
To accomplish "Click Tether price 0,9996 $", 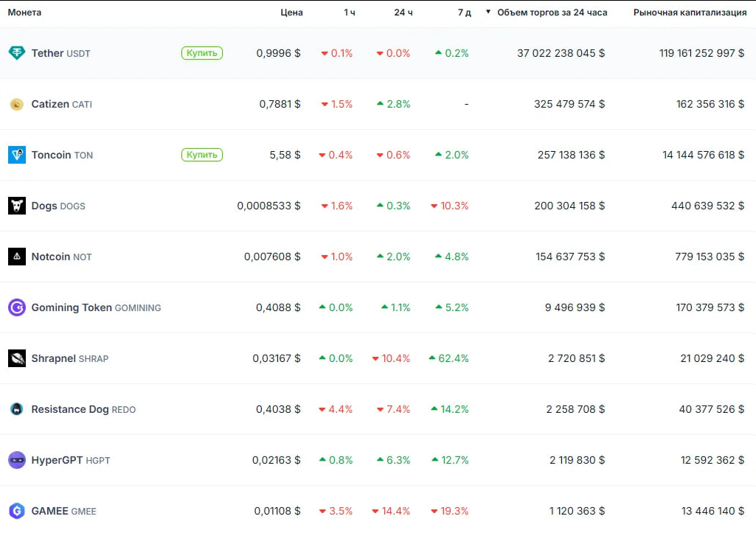I will 278,53.
